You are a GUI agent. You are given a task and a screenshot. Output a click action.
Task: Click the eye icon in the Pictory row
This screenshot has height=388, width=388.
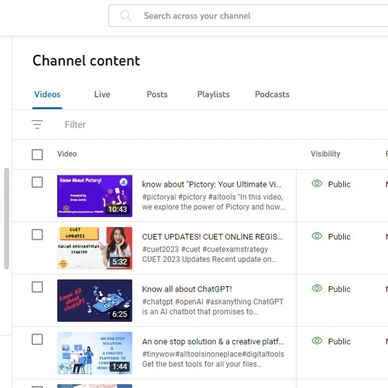(x=317, y=183)
